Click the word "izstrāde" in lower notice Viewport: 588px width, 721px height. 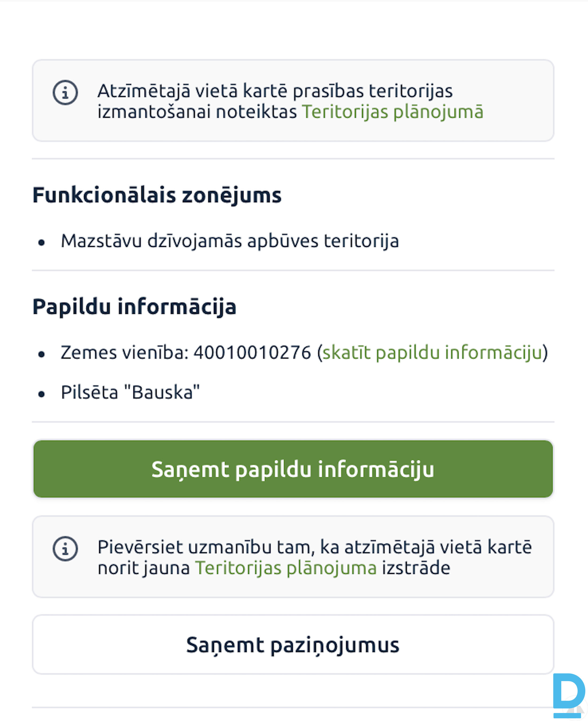click(416, 568)
